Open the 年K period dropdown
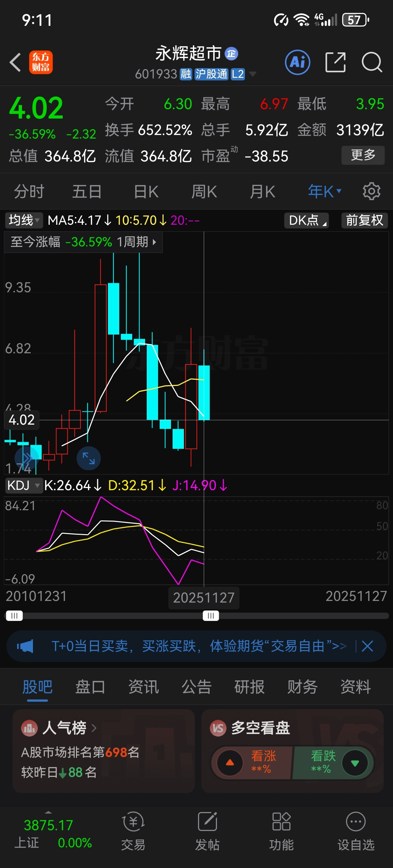This screenshot has height=868, width=393. click(324, 192)
